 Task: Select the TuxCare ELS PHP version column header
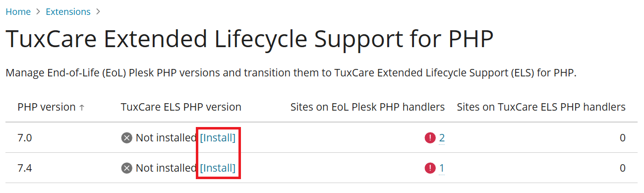tap(181, 107)
